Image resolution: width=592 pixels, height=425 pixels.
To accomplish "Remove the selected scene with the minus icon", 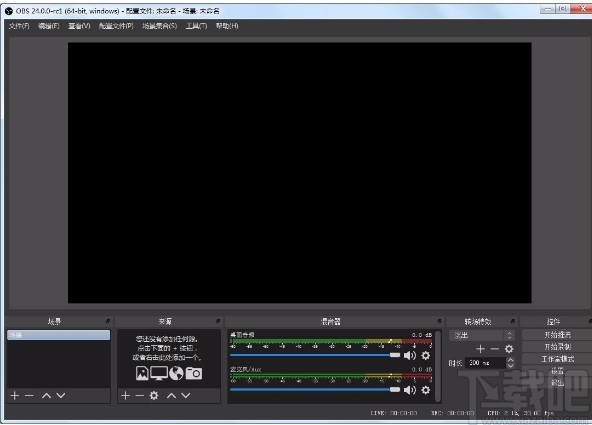I will tap(29, 396).
